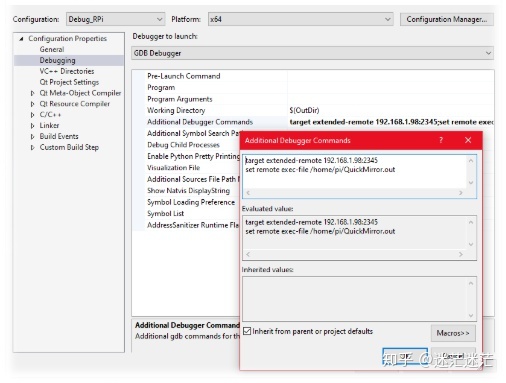Expand the Qt Resource Compiler node
The width and height of the screenshot is (506, 383).
(32, 104)
